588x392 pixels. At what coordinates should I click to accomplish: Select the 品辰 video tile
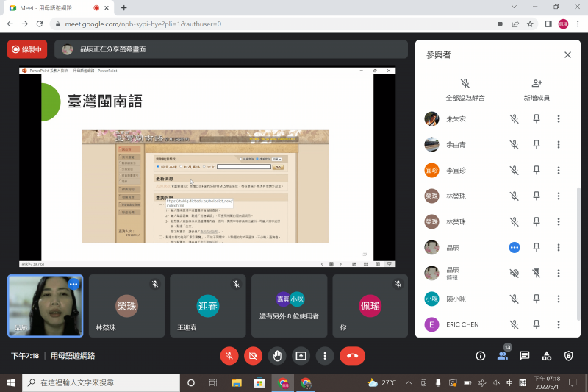click(x=46, y=306)
